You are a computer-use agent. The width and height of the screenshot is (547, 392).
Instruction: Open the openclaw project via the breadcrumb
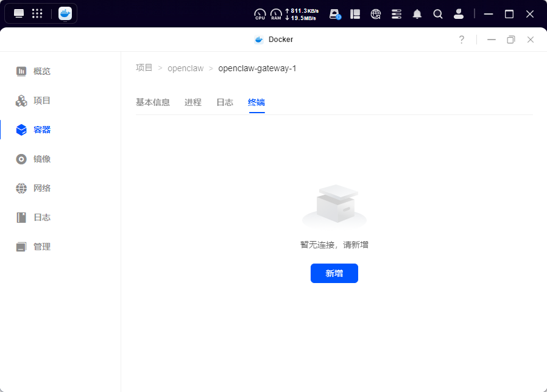186,68
